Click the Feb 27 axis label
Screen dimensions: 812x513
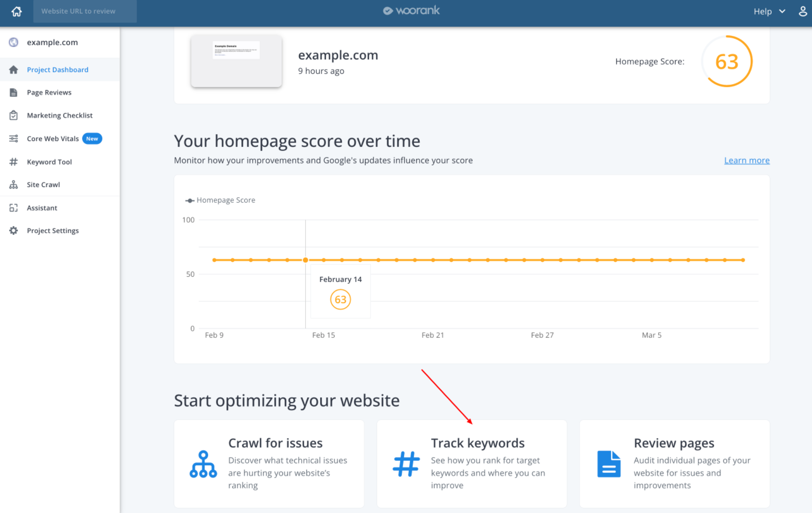(542, 335)
